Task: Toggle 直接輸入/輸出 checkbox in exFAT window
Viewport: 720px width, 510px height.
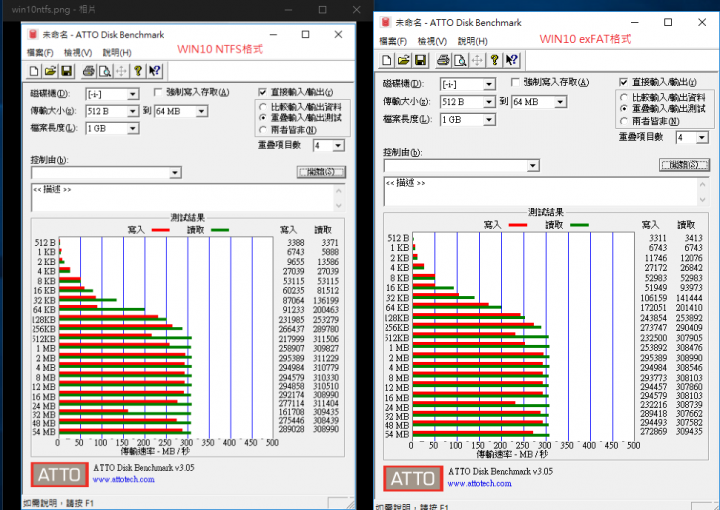Action: point(624,82)
